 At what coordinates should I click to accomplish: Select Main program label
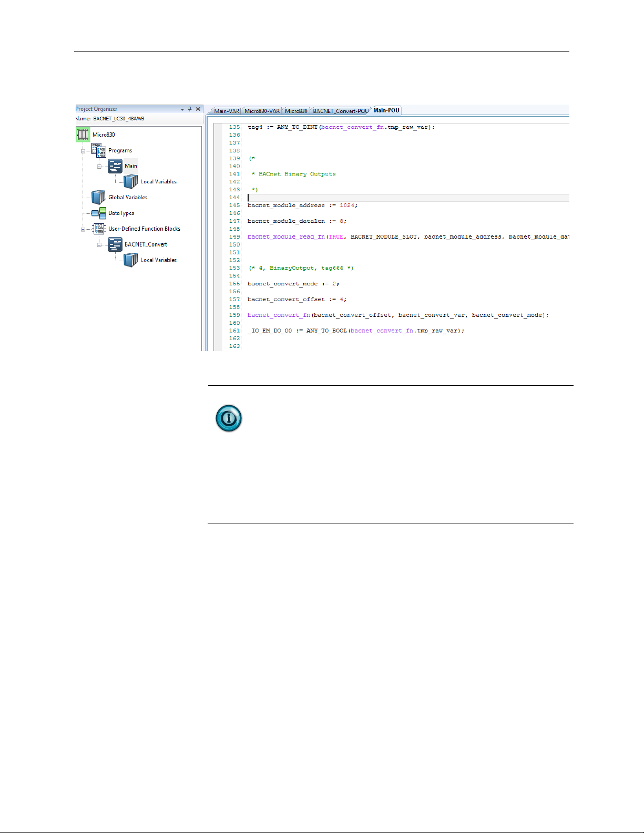131,166
